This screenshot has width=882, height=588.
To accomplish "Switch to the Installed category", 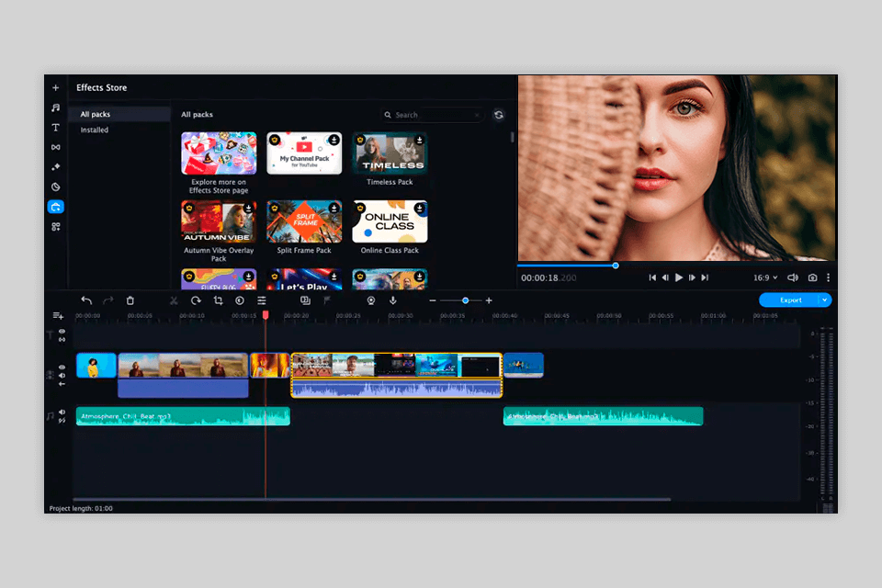I will 95,130.
